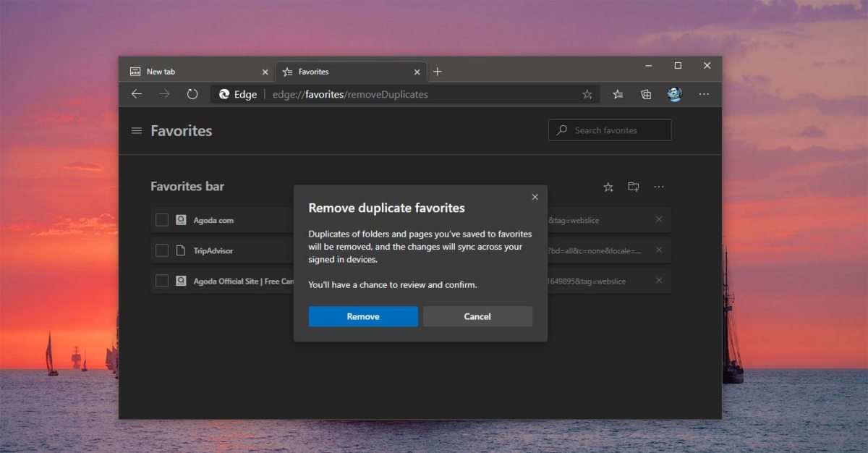The height and width of the screenshot is (453, 868).
Task: Click the add new favorite star icon
Action: pos(608,187)
